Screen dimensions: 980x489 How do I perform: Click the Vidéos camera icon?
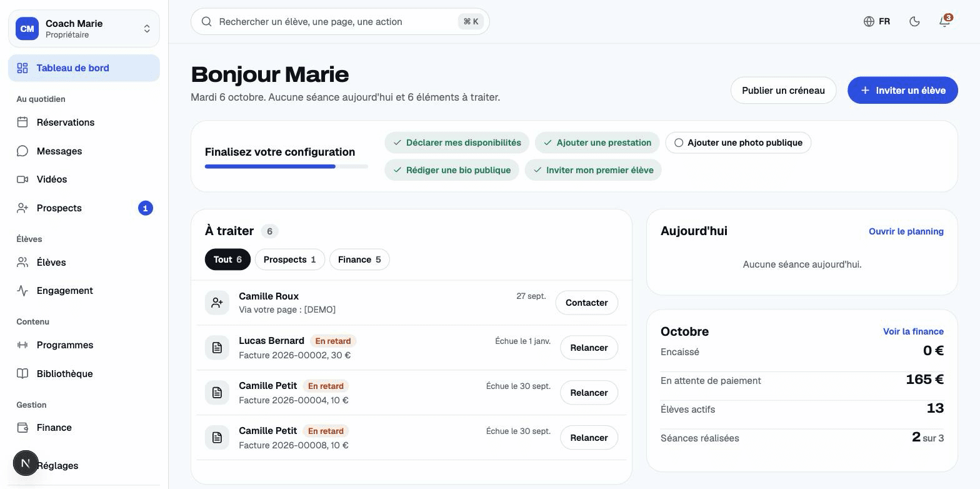click(x=22, y=179)
